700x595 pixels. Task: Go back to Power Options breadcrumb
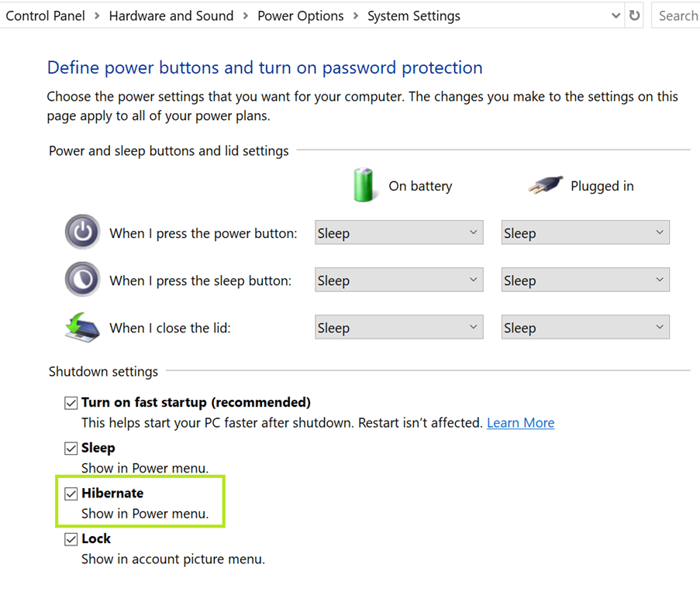coord(300,15)
